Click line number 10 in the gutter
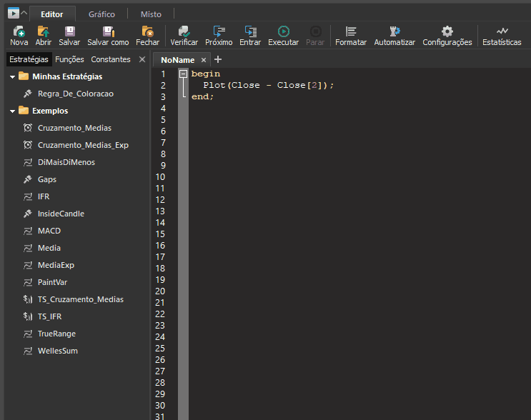 (x=160, y=177)
